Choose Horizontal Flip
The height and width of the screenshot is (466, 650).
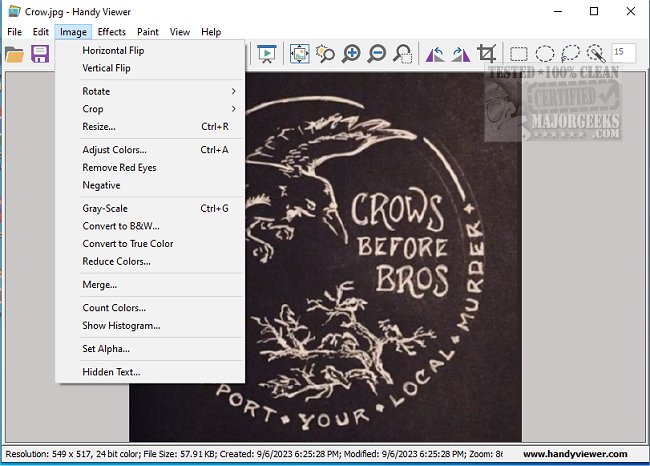point(150,51)
